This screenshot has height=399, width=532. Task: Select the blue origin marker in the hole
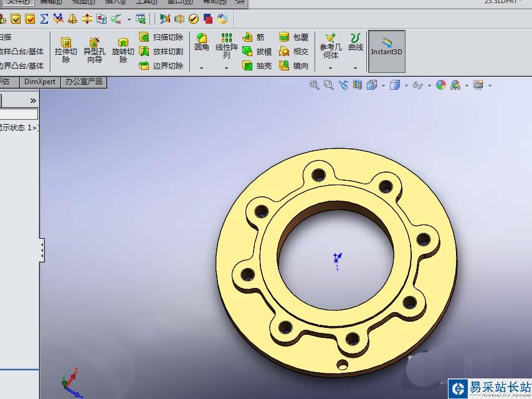pyautogui.click(x=337, y=261)
